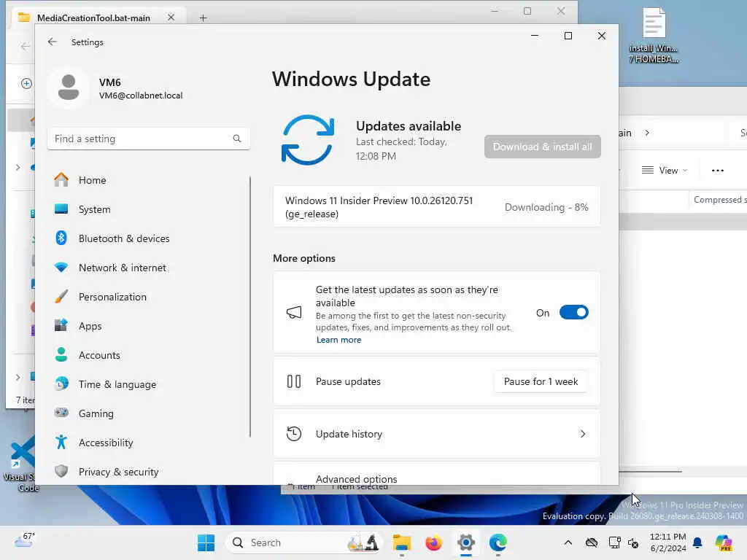Viewport: 747px width, 560px height.
Task: Expand the upper tree chevron in File Explorer
Action: coord(18,167)
